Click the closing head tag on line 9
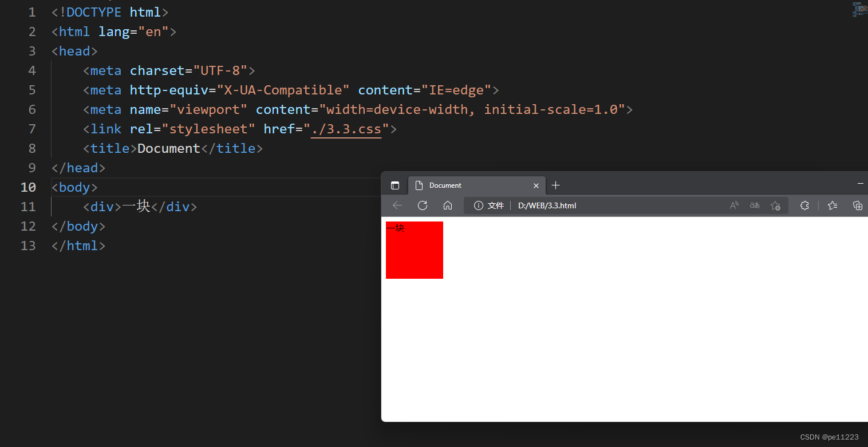868x447 pixels. pyautogui.click(x=78, y=168)
